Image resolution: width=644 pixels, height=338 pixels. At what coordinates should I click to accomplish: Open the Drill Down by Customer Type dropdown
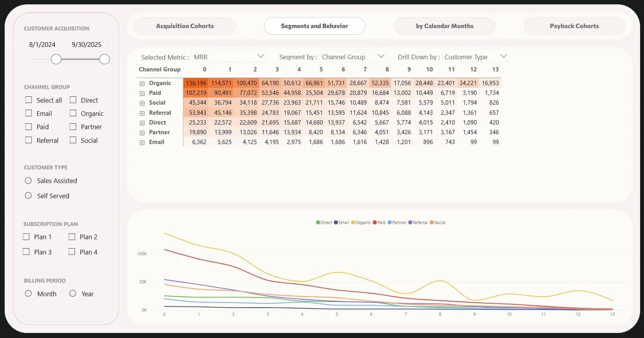tap(475, 57)
